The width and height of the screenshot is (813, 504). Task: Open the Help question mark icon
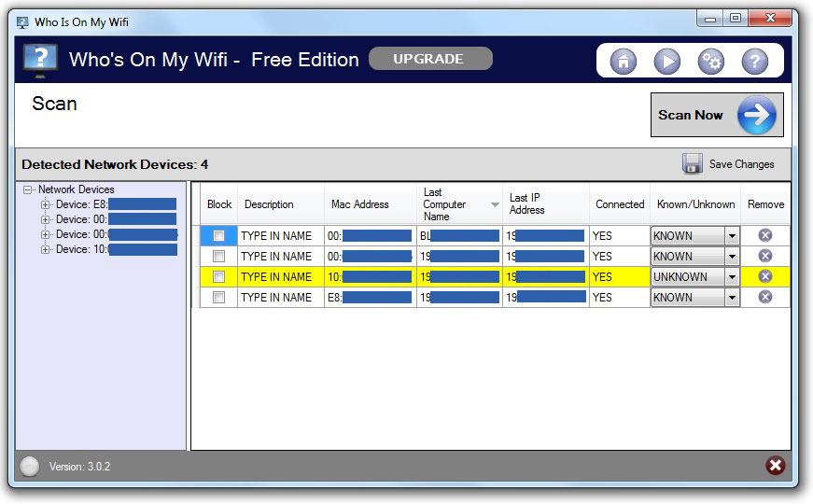(755, 62)
